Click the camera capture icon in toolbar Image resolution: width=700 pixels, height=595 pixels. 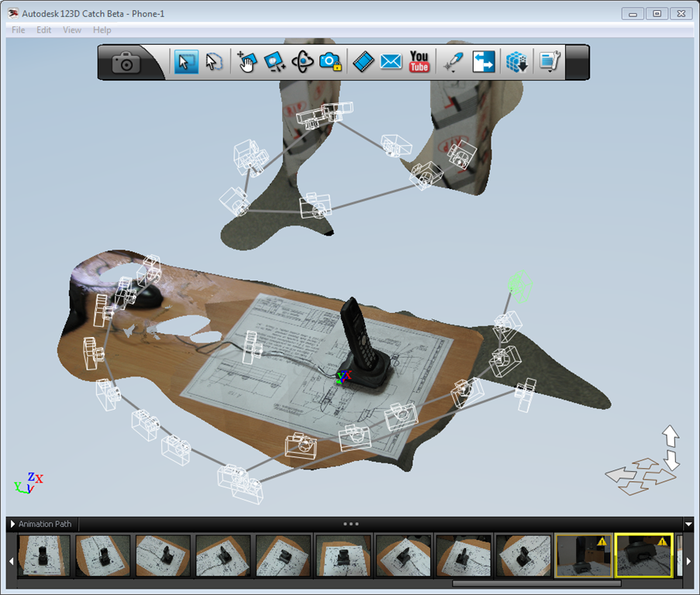(126, 63)
